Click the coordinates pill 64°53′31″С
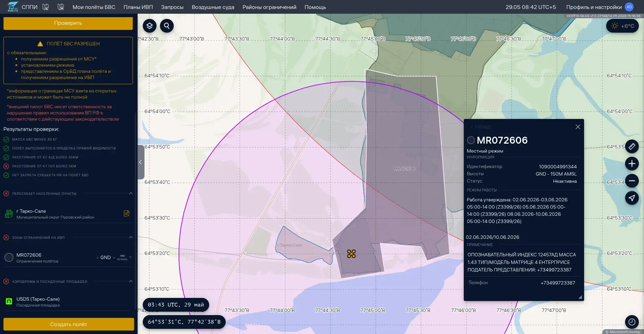This screenshot has width=644, height=334. click(184, 322)
